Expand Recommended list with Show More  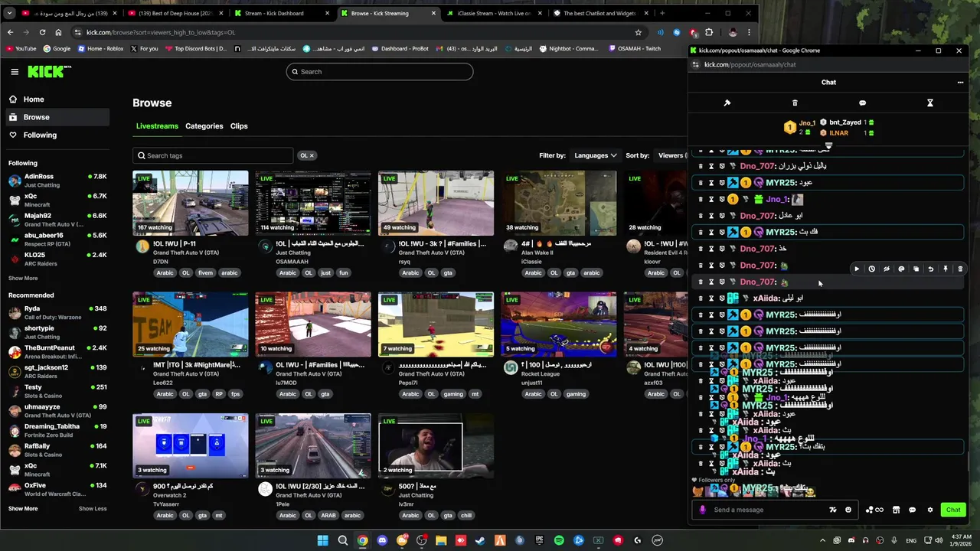pos(23,508)
